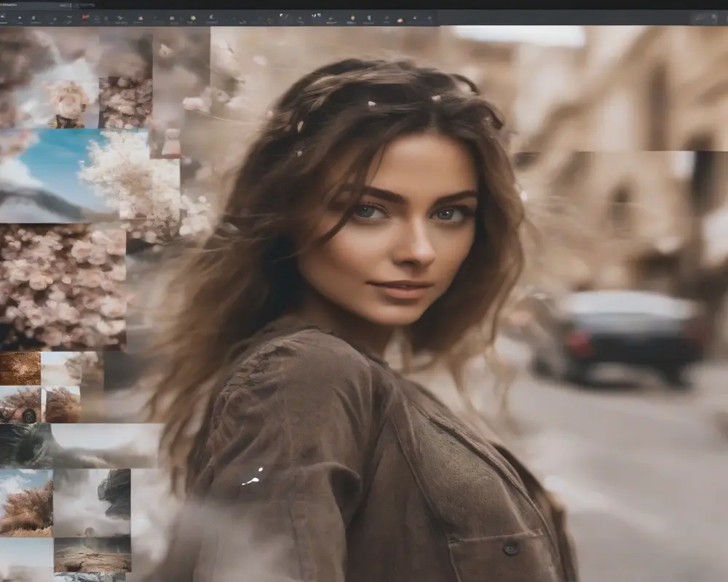Screen dimensions: 728x582
Task: Select the small pink flowers thumbnail beside the doll
Action: 125,103
